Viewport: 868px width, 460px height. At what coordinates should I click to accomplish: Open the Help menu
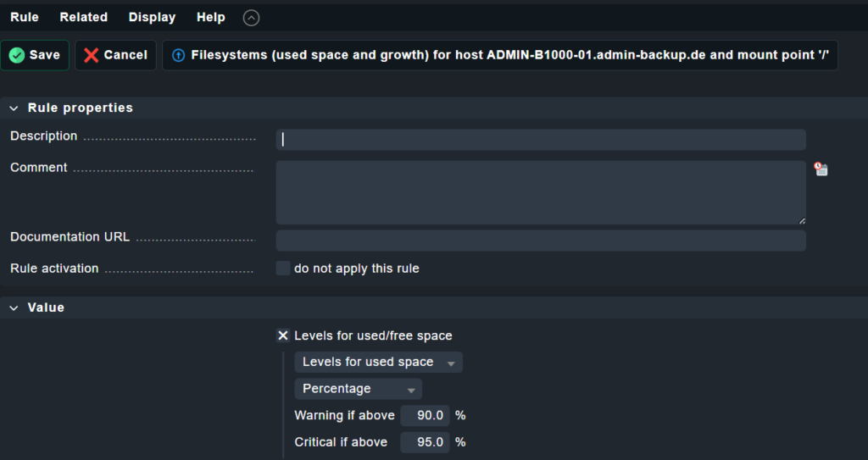pyautogui.click(x=211, y=17)
